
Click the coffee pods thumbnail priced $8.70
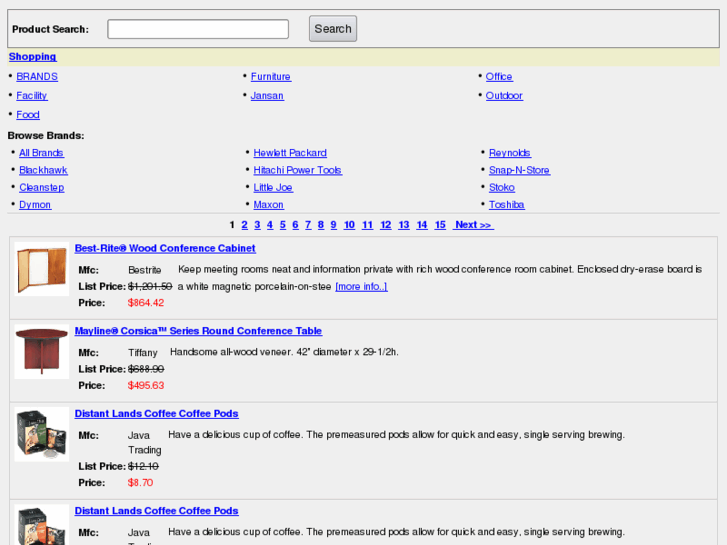point(42,434)
